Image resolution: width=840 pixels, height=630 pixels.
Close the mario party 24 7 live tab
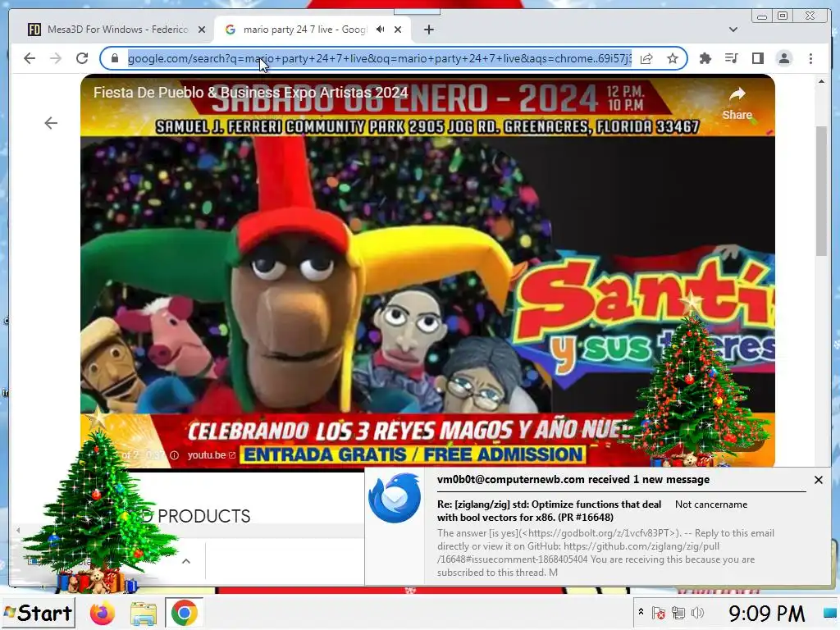pyautogui.click(x=398, y=30)
